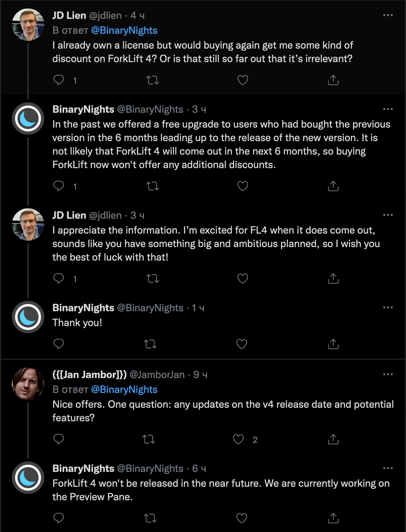The image size is (406, 532).
Task: Open more options on BinaryNights' 'Thank you!' tweet
Action: click(388, 308)
